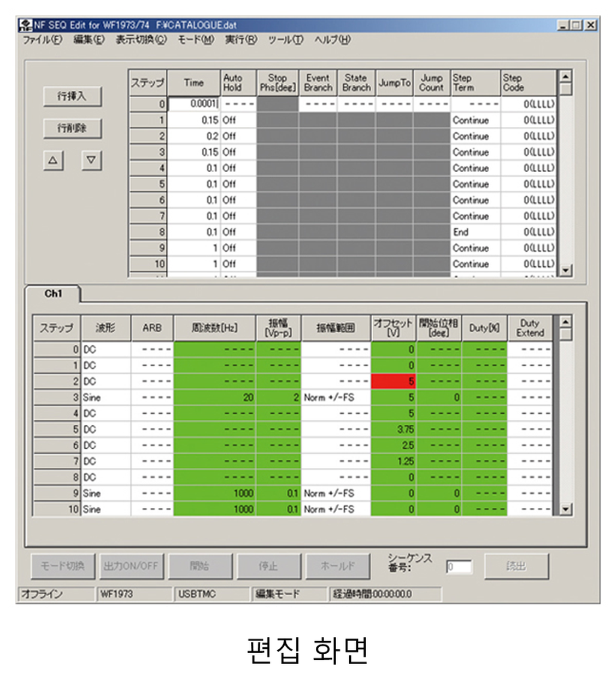Click the ARB column header
This screenshot has width=616, height=686.
[x=152, y=328]
